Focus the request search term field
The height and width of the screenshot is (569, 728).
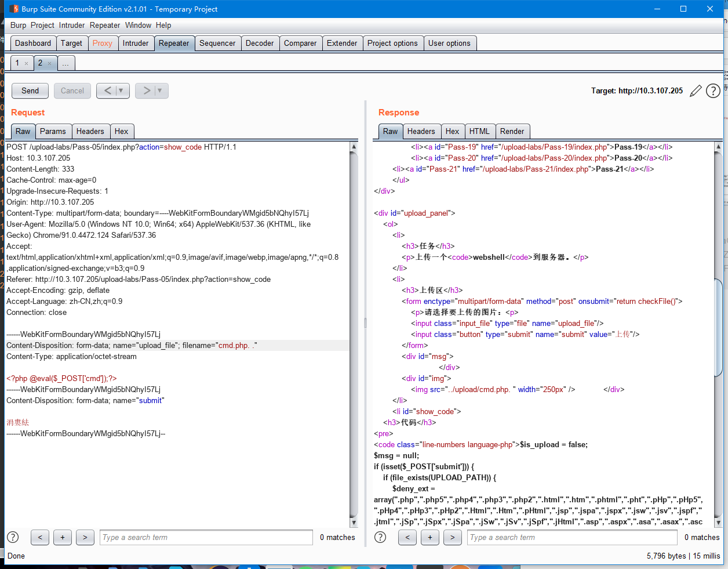[x=206, y=537]
